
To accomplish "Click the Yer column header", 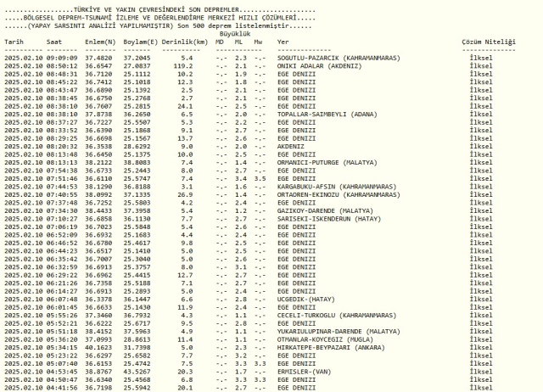I will point(283,41).
